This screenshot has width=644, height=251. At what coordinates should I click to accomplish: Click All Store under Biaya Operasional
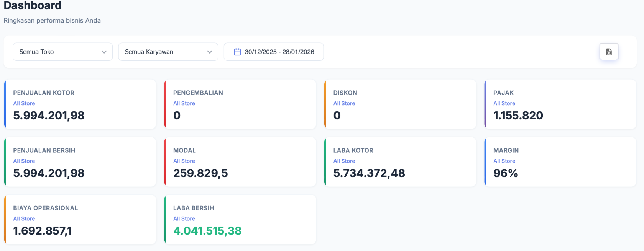click(x=24, y=219)
